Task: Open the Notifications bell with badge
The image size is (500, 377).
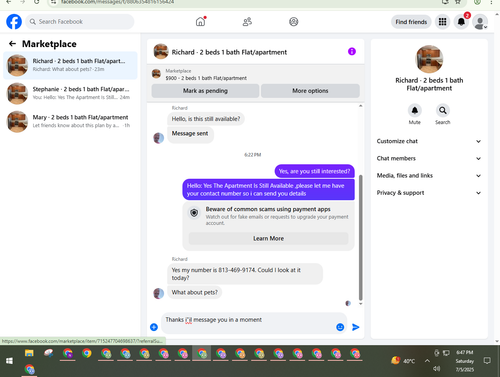Action: (x=462, y=22)
